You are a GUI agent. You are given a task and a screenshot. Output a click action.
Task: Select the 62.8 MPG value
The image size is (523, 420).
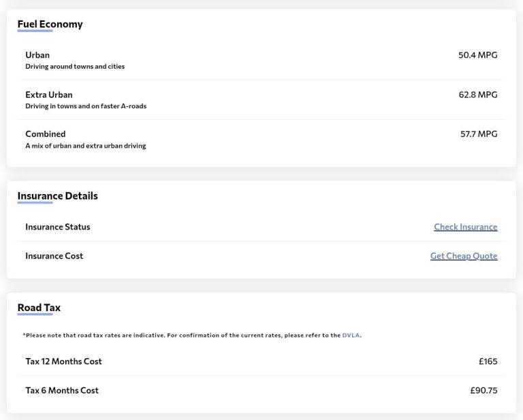click(477, 95)
